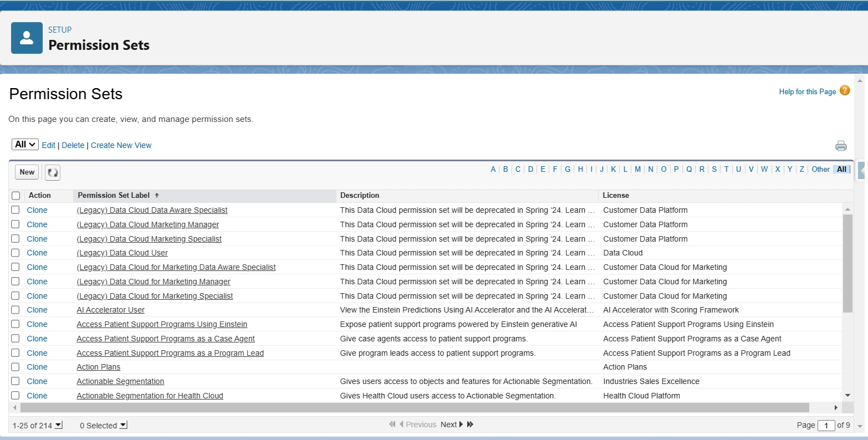Screen dimensions: 868x440
Task: Click the Permission Sets setup avatar icon
Action: pos(26,38)
